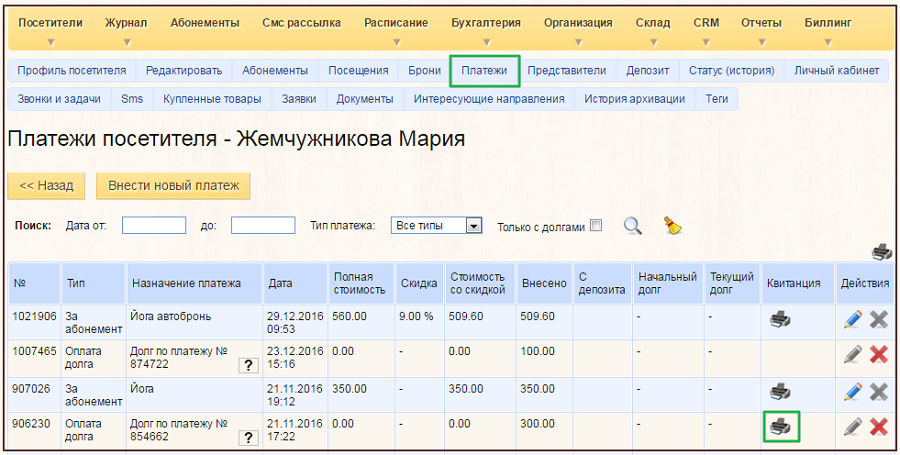Edit payment 906230 with pencil icon
Viewport: 900px width, 455px height.
[x=853, y=426]
